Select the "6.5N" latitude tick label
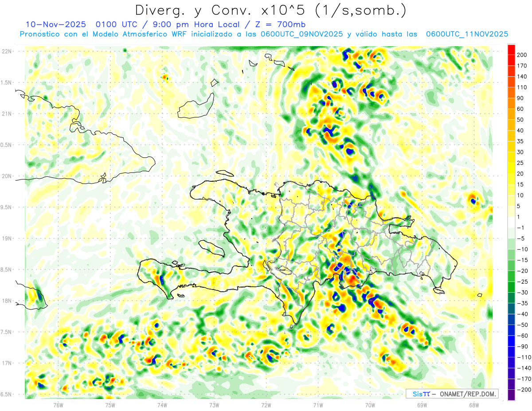The width and height of the screenshot is (532, 411). click(7, 394)
